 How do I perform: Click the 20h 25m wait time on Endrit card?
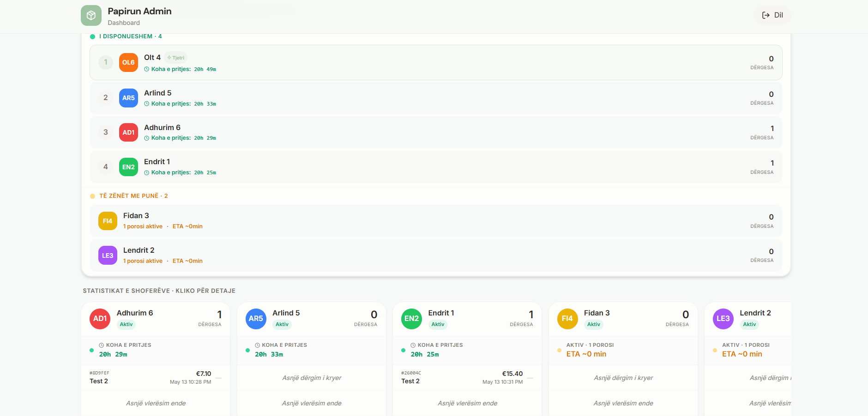tap(425, 355)
